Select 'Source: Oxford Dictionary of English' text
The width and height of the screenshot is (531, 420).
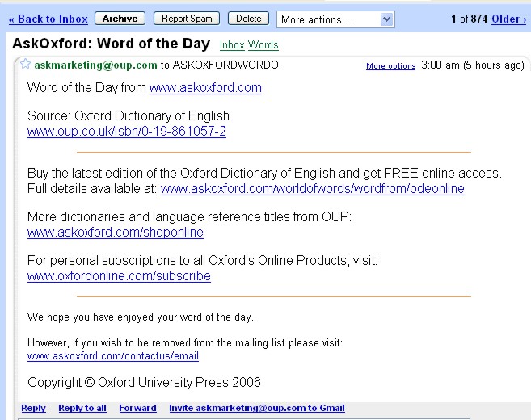pyautogui.click(x=129, y=116)
